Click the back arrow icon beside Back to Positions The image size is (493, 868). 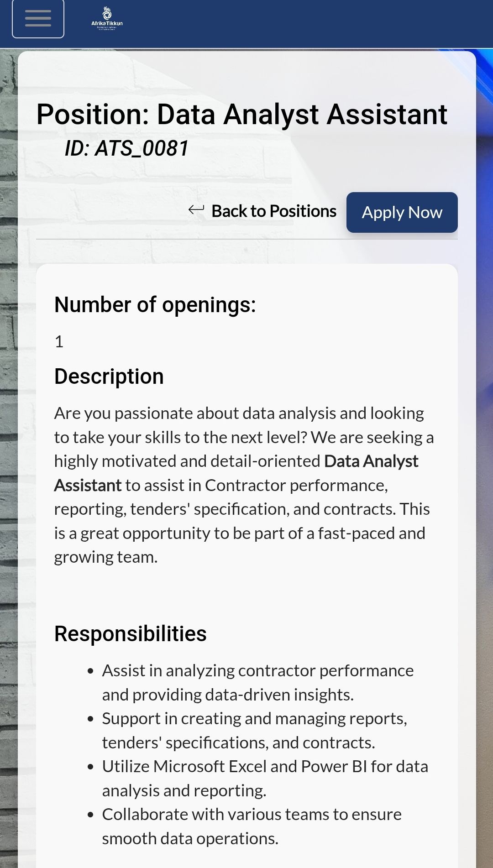click(196, 210)
